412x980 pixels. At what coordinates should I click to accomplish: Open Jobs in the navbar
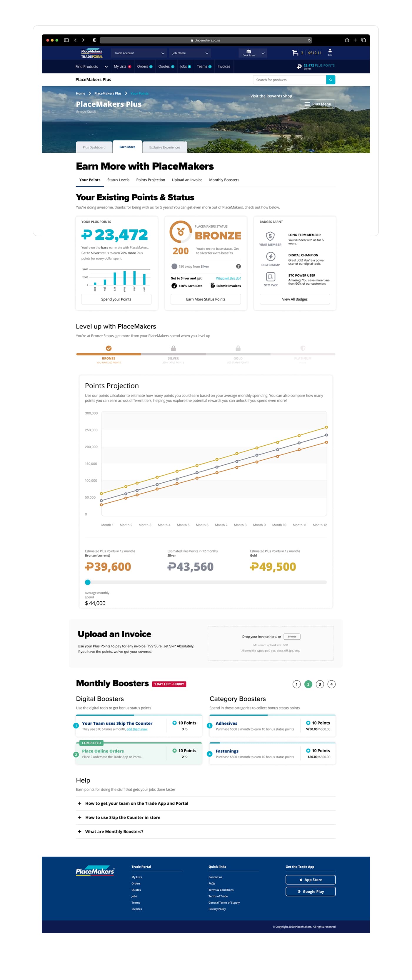[x=186, y=67]
